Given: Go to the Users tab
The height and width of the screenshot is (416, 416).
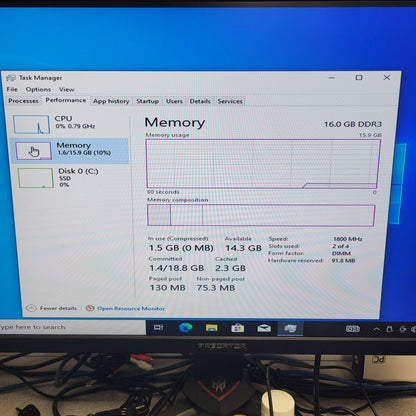Looking at the screenshot, I should (x=174, y=101).
